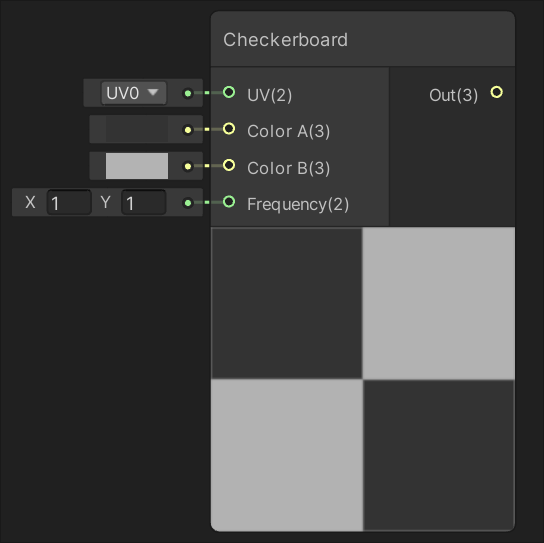The image size is (544, 543).
Task: Click the small green dot beside the UV0 dropdown
Action: point(188,93)
